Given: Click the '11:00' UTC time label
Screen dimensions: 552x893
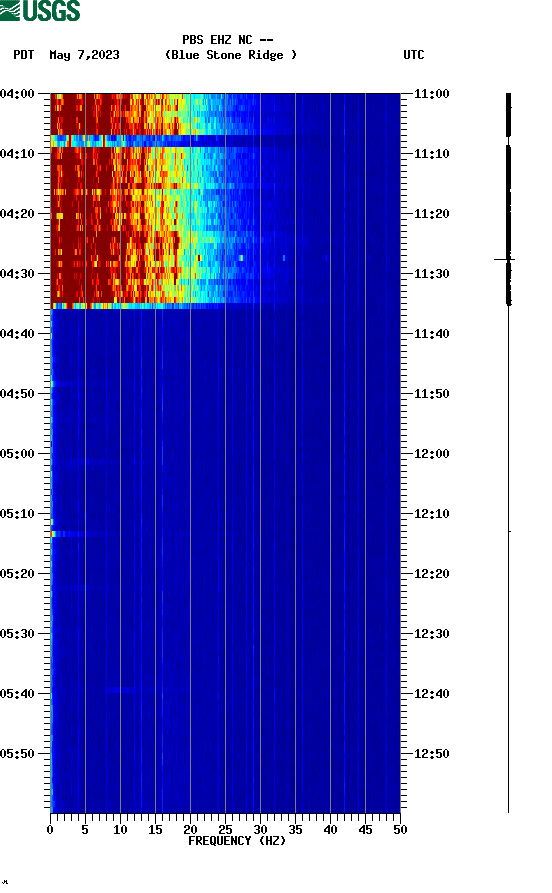Looking at the screenshot, I should click(x=432, y=93).
